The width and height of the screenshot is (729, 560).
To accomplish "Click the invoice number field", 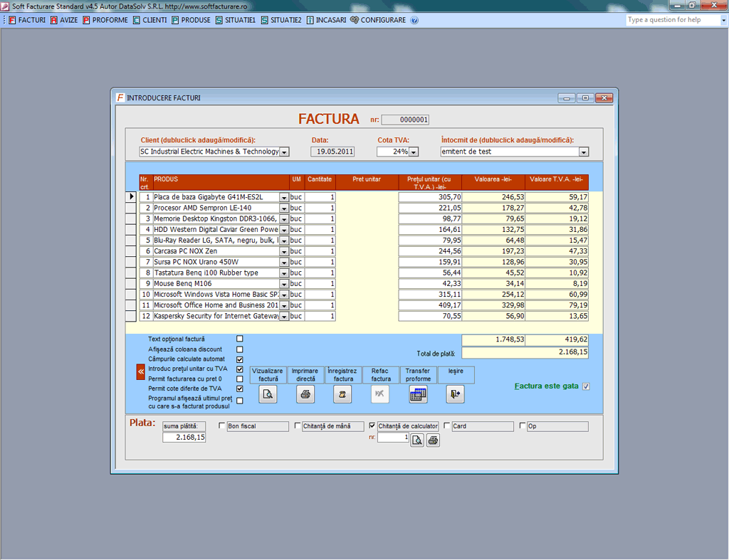I will [405, 120].
